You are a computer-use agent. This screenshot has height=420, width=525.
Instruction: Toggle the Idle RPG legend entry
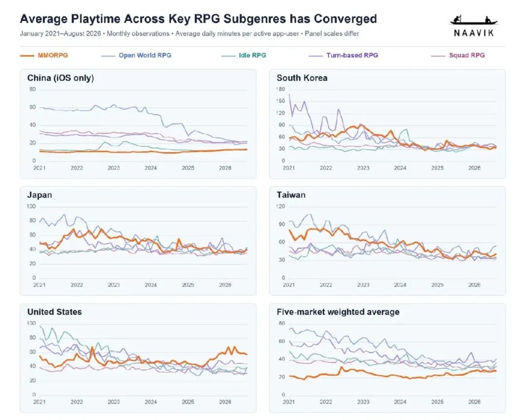244,55
